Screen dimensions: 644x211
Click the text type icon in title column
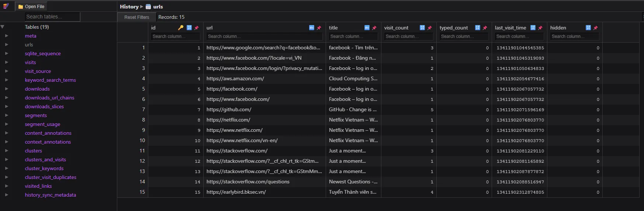(x=367, y=28)
